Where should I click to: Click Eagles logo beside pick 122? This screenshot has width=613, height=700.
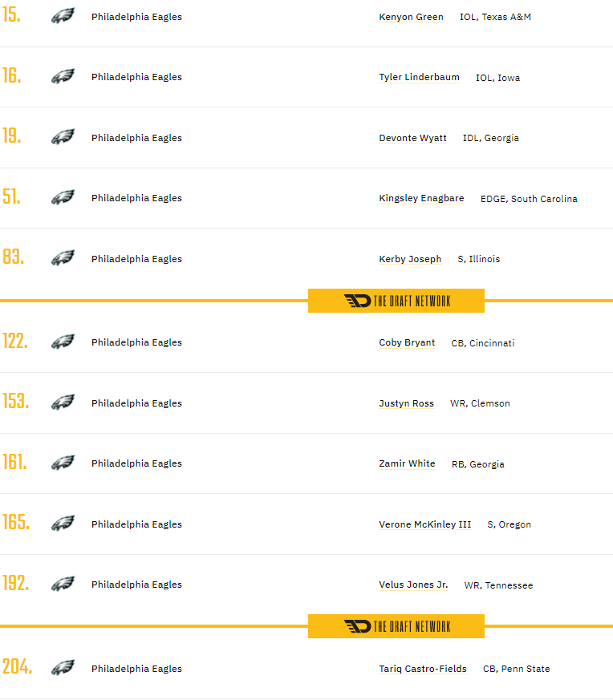click(x=63, y=342)
